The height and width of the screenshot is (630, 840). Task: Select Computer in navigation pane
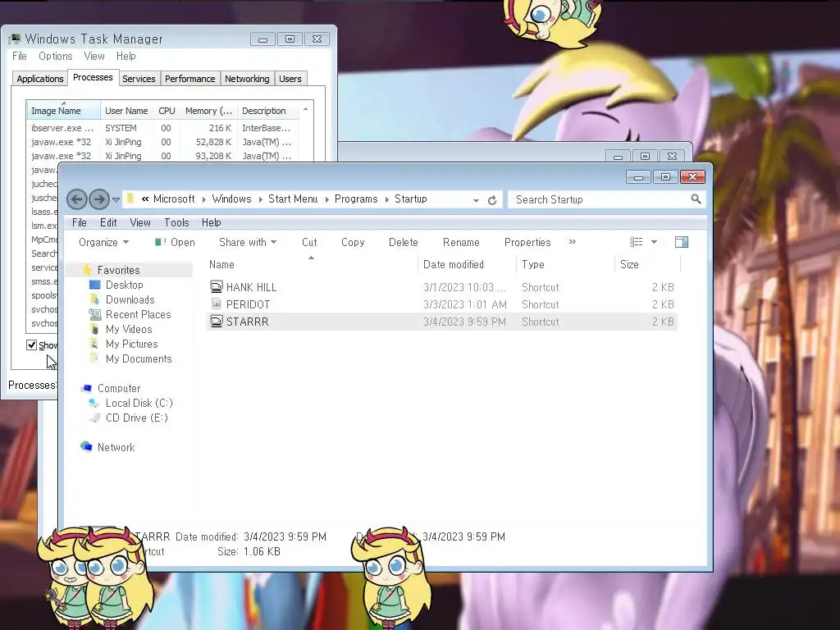[118, 388]
